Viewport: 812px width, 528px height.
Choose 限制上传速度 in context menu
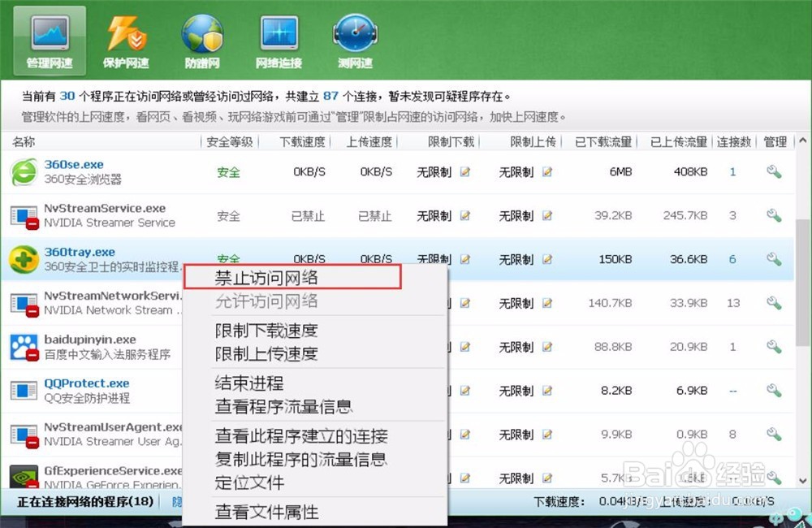click(266, 354)
